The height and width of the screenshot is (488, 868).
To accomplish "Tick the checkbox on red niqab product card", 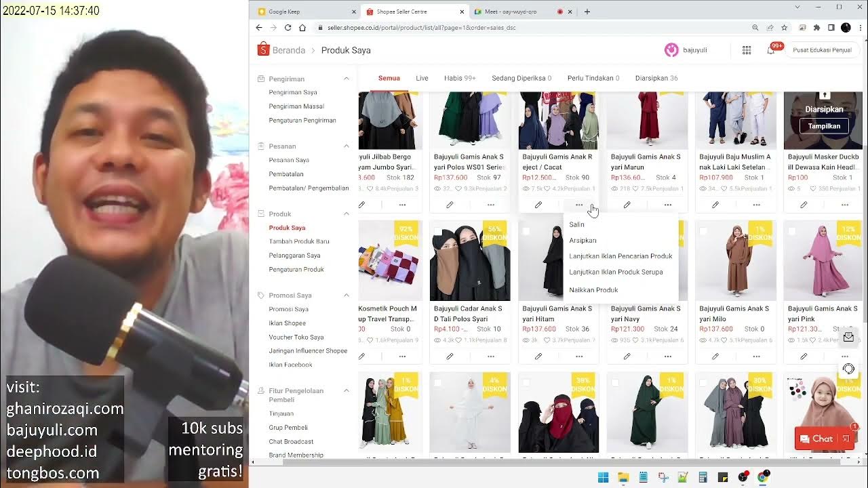I will tap(526, 383).
